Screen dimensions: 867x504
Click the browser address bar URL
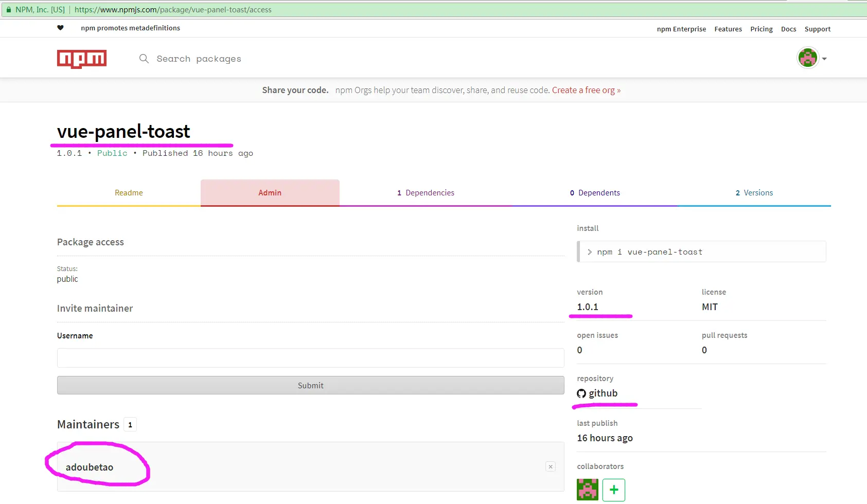173,9
